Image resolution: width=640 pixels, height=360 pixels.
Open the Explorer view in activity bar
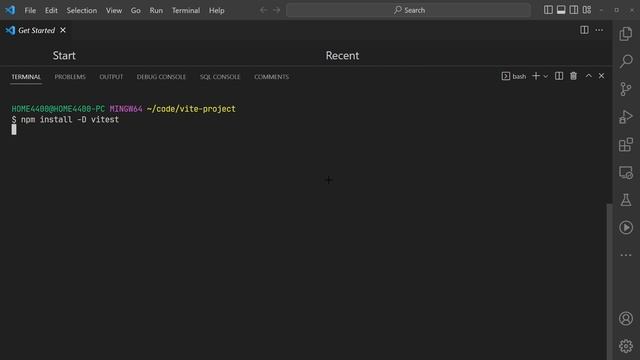tap(626, 34)
